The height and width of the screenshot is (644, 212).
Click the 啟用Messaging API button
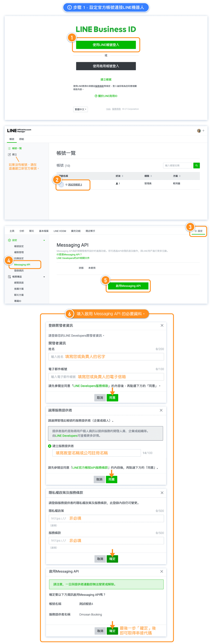[x=128, y=286]
